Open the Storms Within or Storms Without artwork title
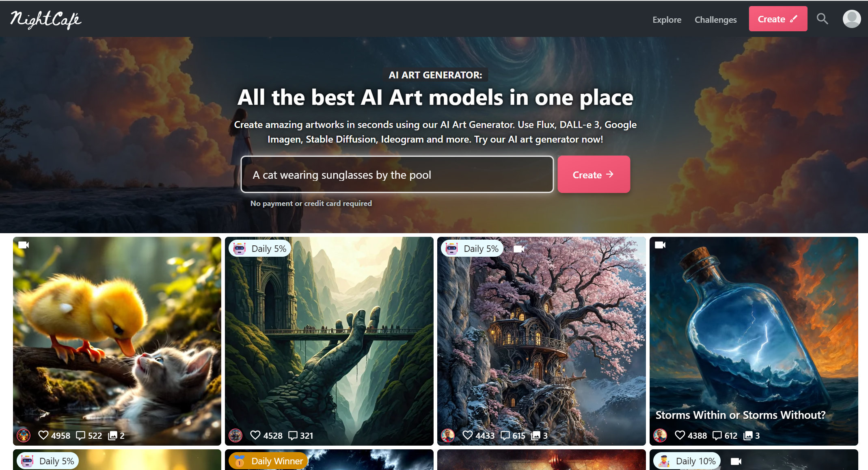The height and width of the screenshot is (470, 868). (x=740, y=415)
